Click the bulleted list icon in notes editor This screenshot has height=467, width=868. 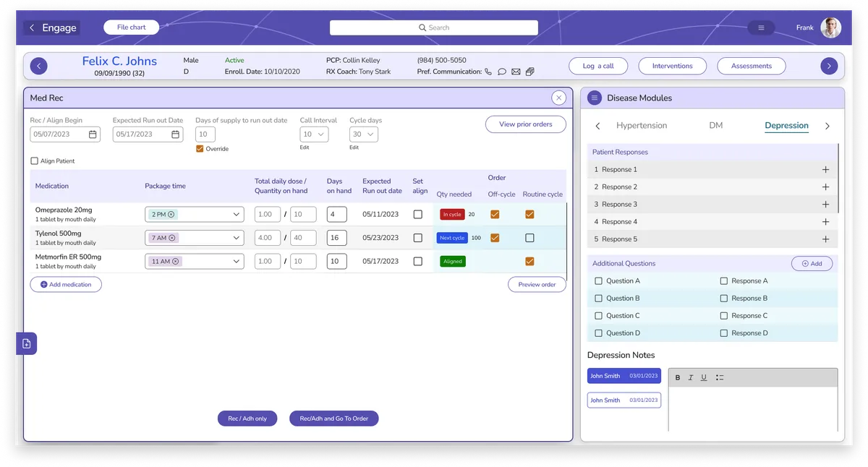tap(720, 377)
